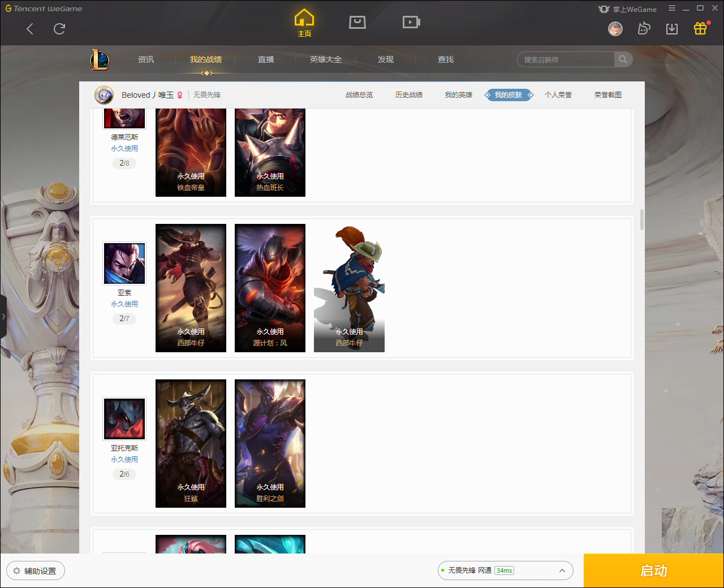
Task: Refresh the page with the reload icon
Action: pyautogui.click(x=59, y=29)
